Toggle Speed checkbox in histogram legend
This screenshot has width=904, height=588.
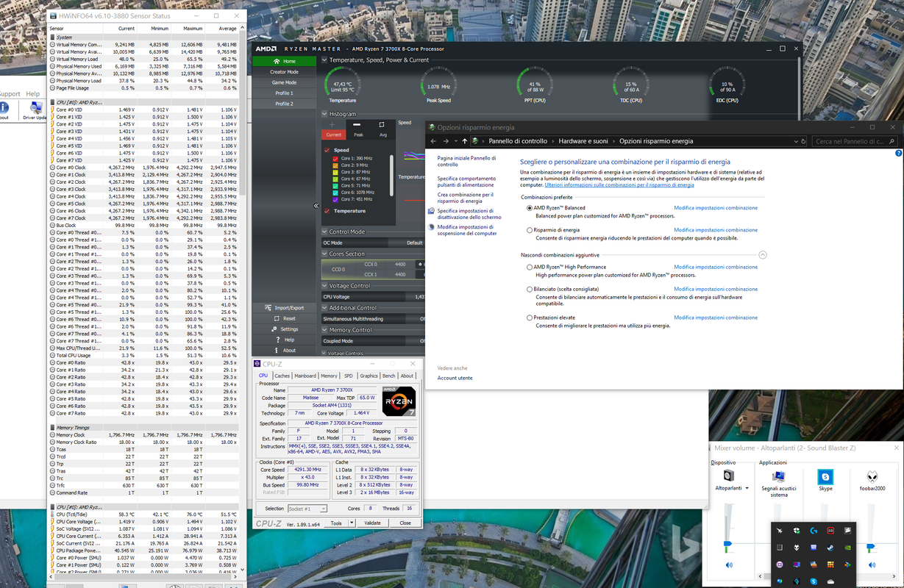(327, 150)
